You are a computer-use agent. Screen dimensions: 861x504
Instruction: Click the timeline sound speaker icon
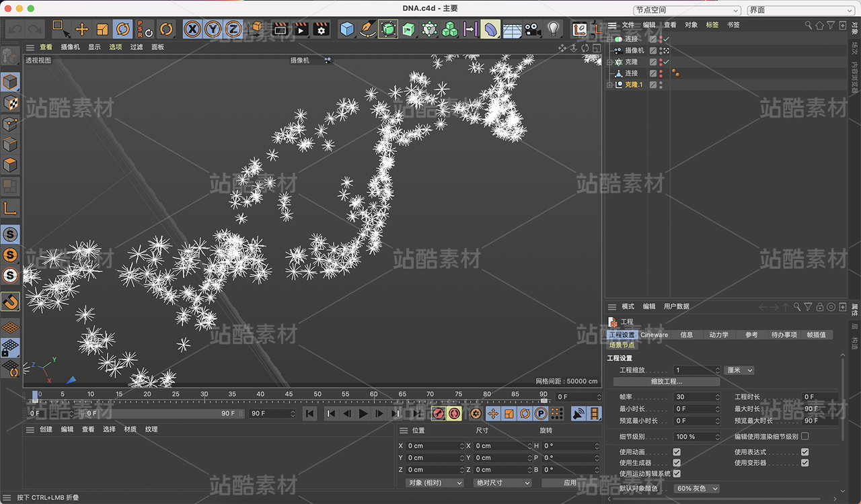pos(578,413)
